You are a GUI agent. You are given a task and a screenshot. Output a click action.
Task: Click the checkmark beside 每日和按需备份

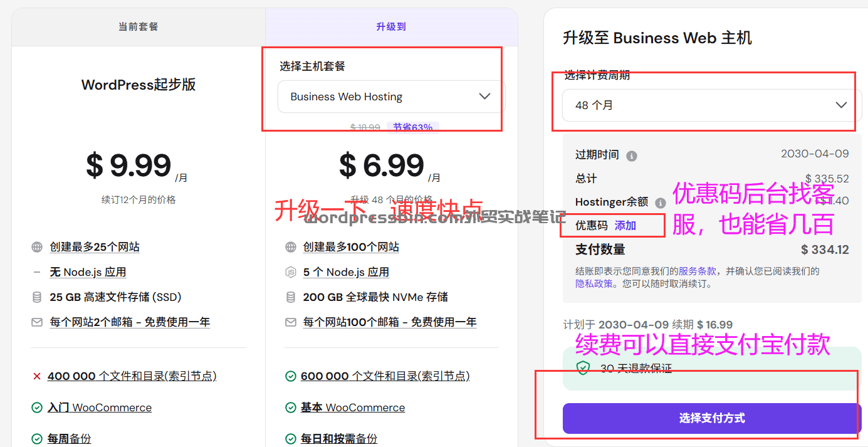pos(290,438)
